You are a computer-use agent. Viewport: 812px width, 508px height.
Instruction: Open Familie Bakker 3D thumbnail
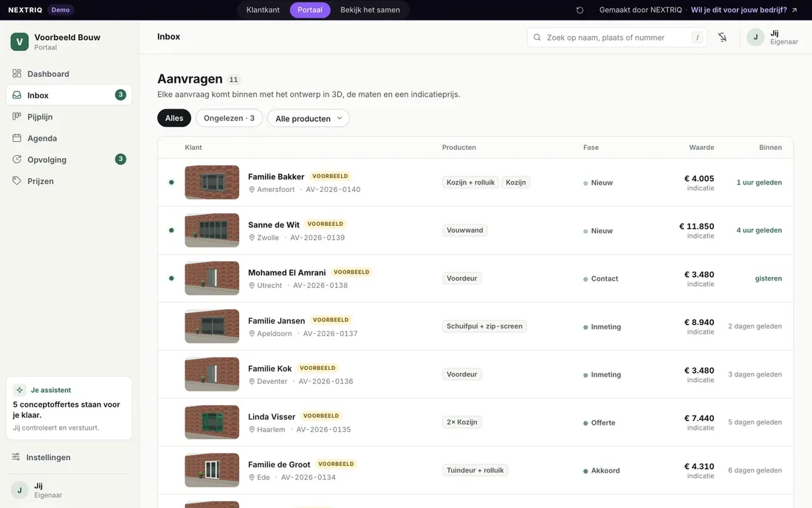click(212, 182)
